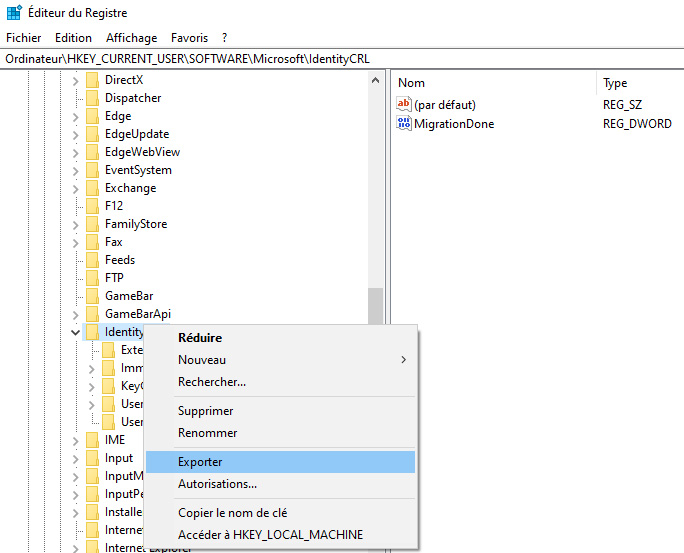Click the DirectX folder icon
Viewport: 684px width, 553px height.
pos(92,80)
